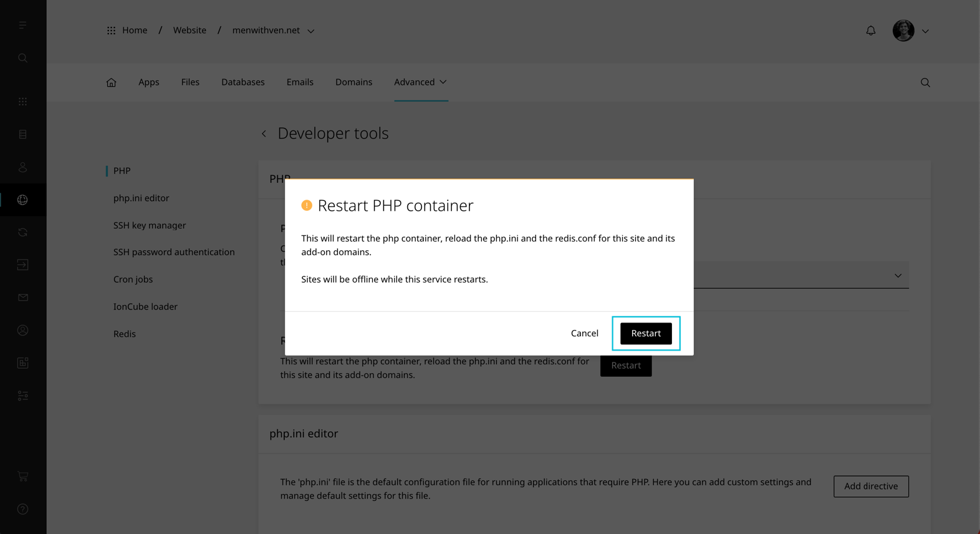
Task: Click the home icon in the site tab bar
Action: point(111,82)
